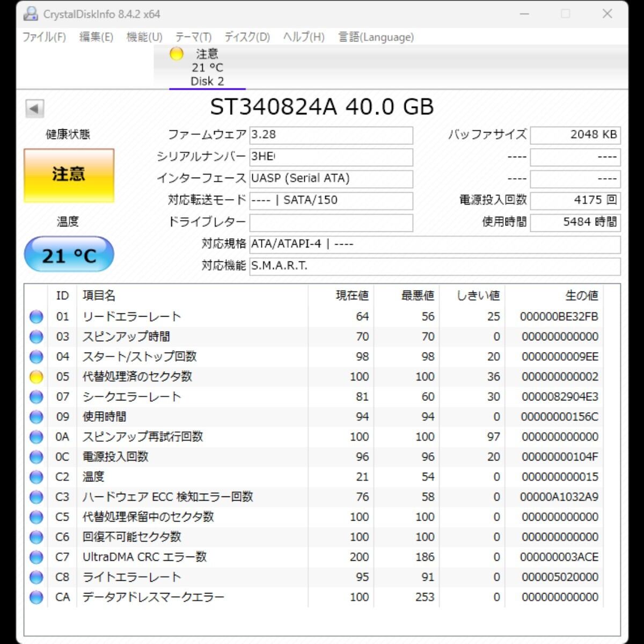
Task: Click the blue 21 °C temperature button
Action: pos(69,255)
